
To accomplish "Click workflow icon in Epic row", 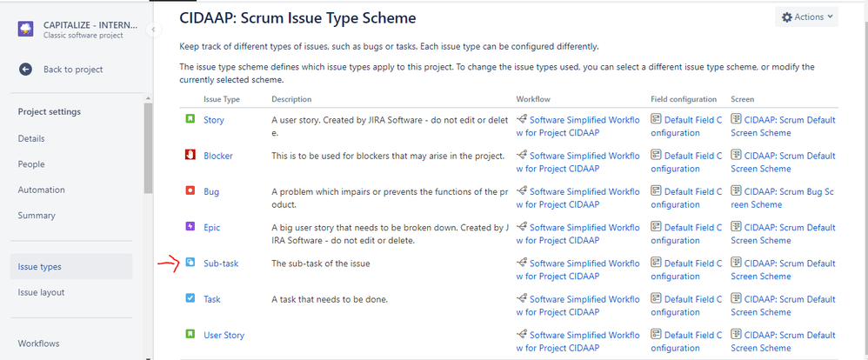I will [x=522, y=227].
